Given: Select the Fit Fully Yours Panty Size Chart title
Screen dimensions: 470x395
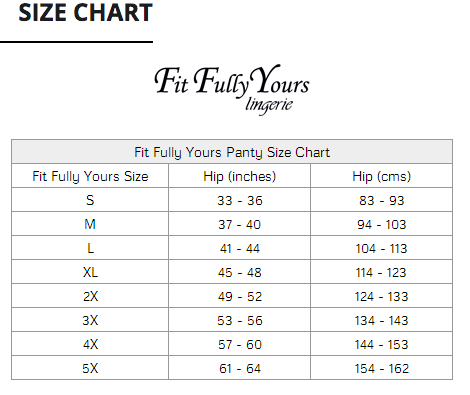Looking at the screenshot, I should (x=232, y=152).
